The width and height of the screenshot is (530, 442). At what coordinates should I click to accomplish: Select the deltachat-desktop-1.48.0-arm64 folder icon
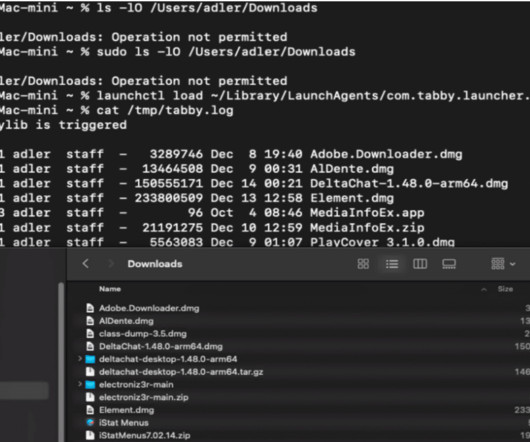[x=90, y=359]
